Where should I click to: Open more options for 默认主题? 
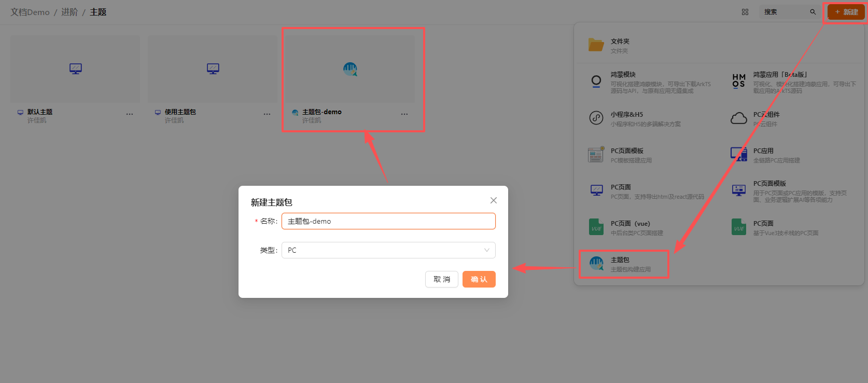(130, 114)
